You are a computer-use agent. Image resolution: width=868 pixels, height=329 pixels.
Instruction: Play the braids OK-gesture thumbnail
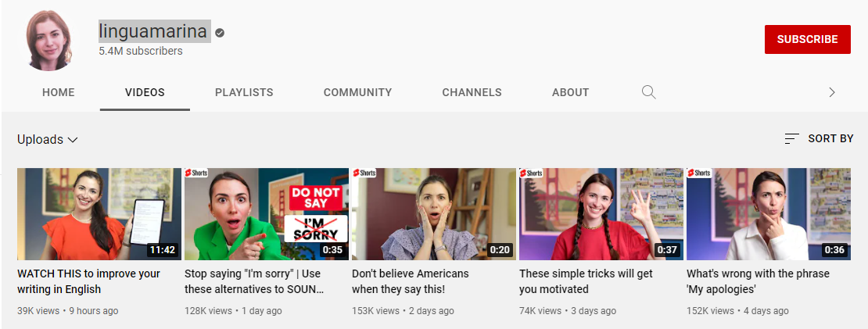coord(601,214)
